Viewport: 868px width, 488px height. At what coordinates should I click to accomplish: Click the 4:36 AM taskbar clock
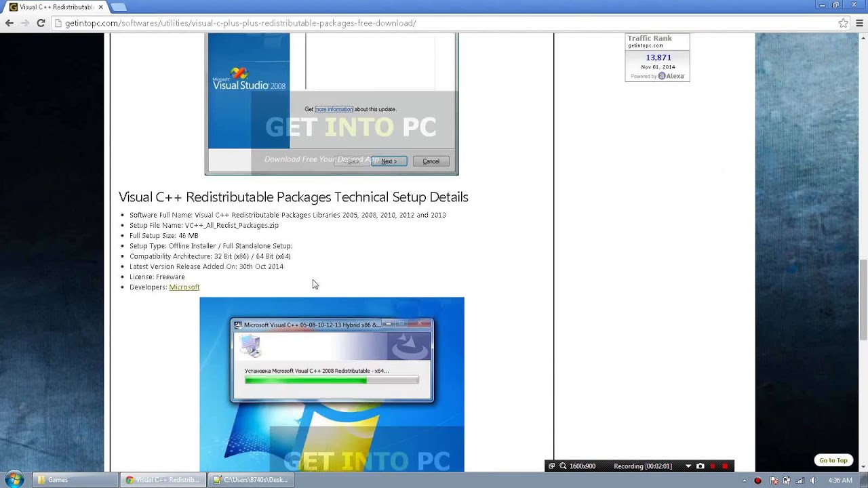(840, 481)
